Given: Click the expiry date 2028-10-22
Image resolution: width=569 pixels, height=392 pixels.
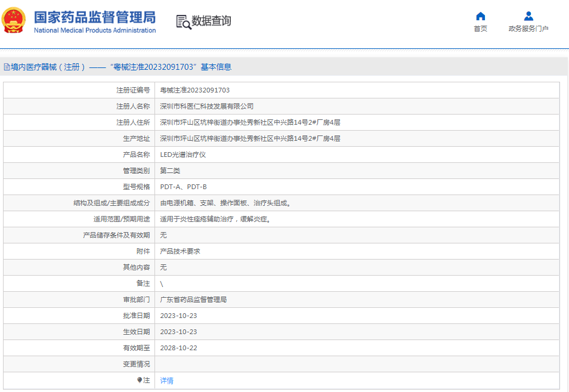Looking at the screenshot, I should (178, 348).
